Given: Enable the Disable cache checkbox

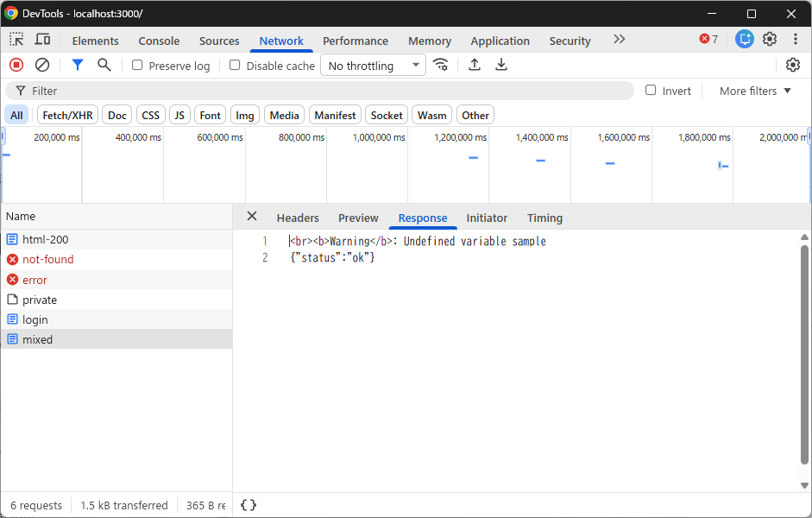Looking at the screenshot, I should (235, 66).
